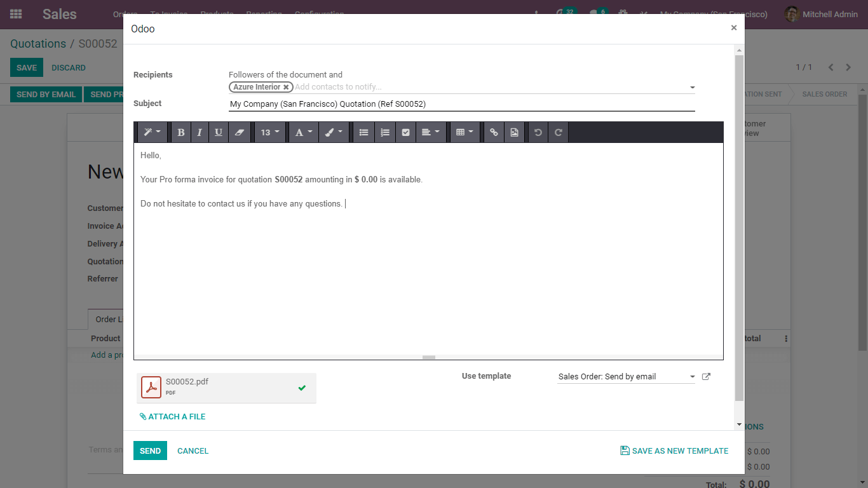This screenshot has height=488, width=868.
Task: Open the template external link icon
Action: 706,376
